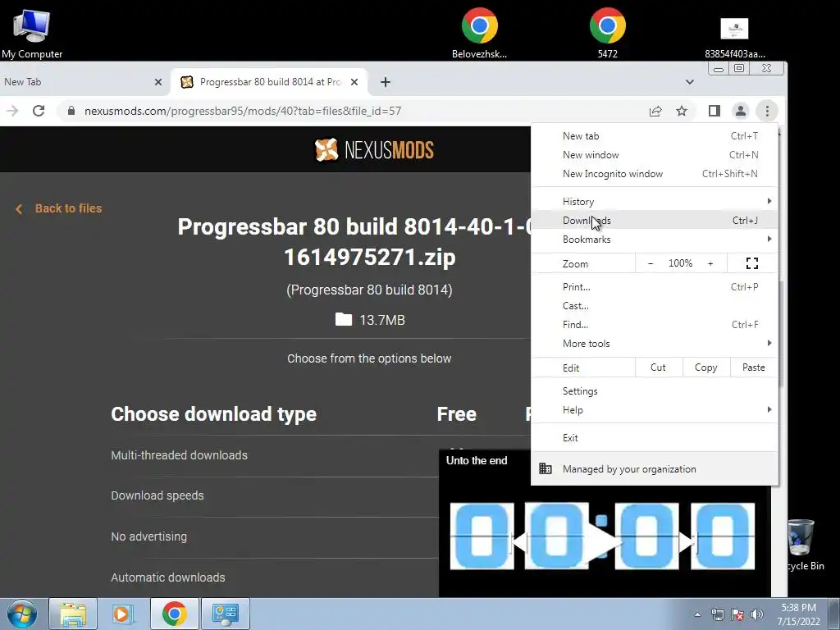Open Settings from the Chrome menu
Viewport: 840px width, 630px height.
click(x=655, y=391)
